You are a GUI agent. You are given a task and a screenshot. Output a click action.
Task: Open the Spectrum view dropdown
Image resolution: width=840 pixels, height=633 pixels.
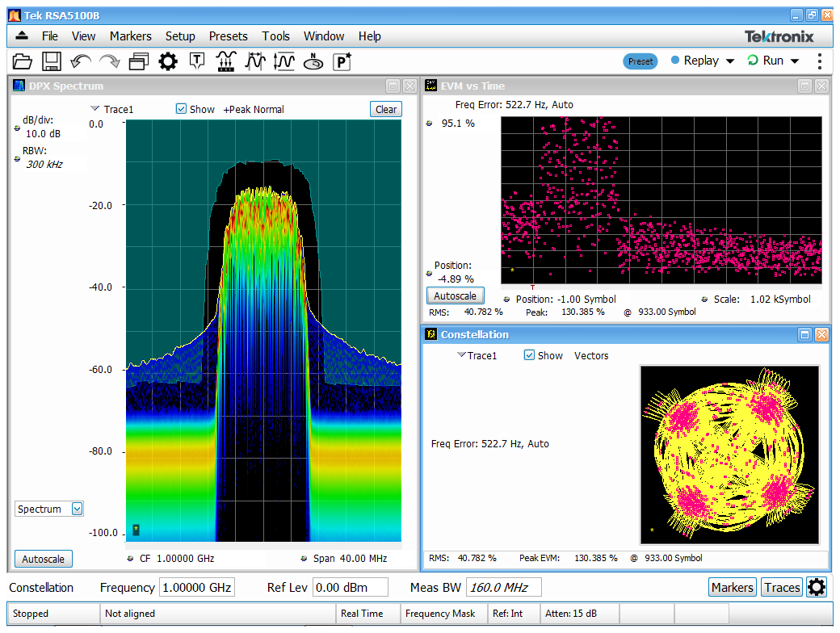click(48, 509)
